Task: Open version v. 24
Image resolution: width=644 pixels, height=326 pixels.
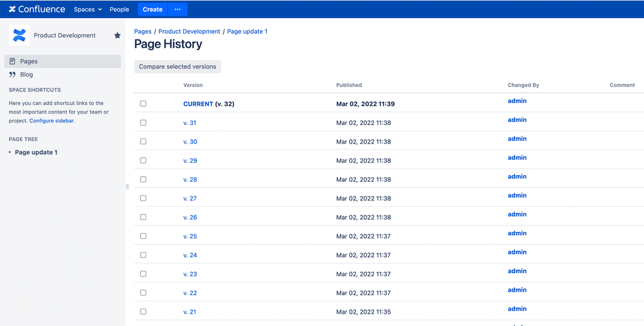Action: point(190,255)
